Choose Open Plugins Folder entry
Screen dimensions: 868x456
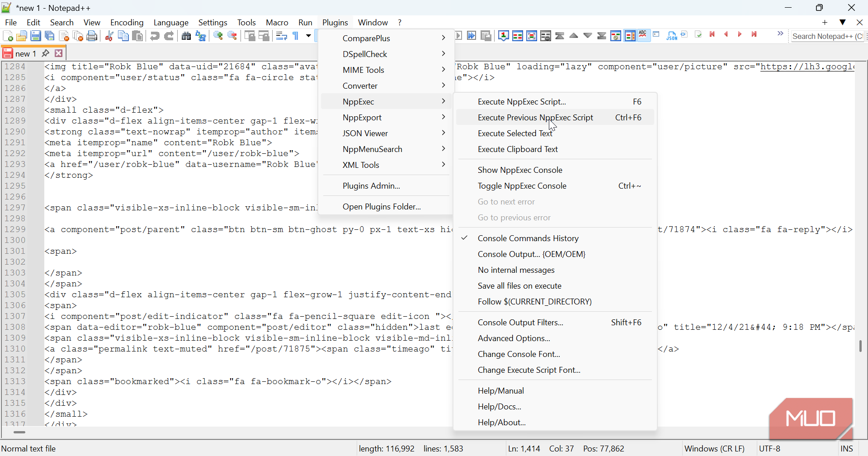tap(386, 207)
